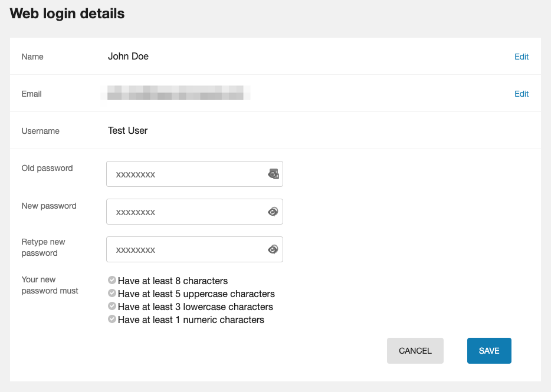Click the blurred email address value
The width and height of the screenshot is (551, 392).
click(x=175, y=93)
